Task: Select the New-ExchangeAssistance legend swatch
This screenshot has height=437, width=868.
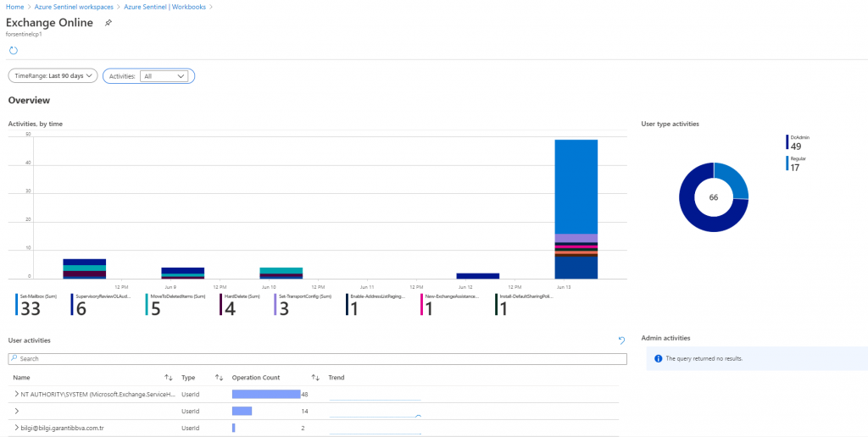Action: click(422, 304)
